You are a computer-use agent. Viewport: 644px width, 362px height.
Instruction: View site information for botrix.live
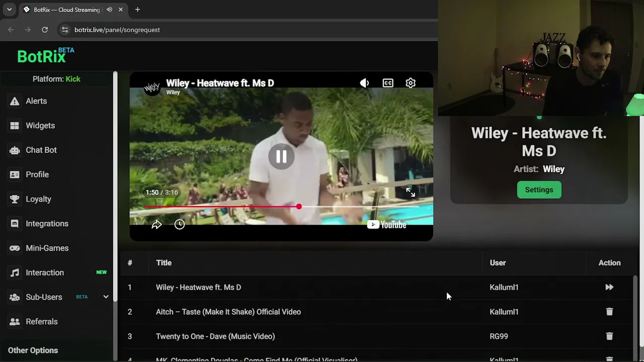click(64, 30)
